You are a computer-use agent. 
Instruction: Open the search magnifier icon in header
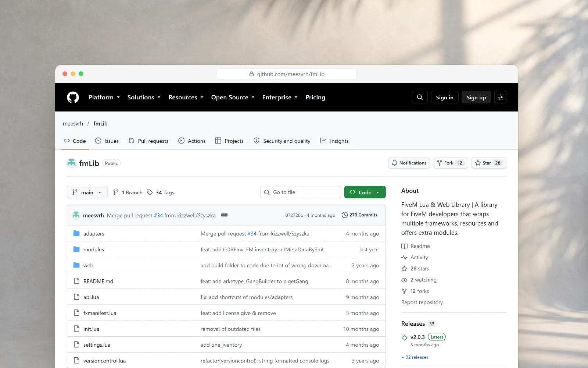420,97
